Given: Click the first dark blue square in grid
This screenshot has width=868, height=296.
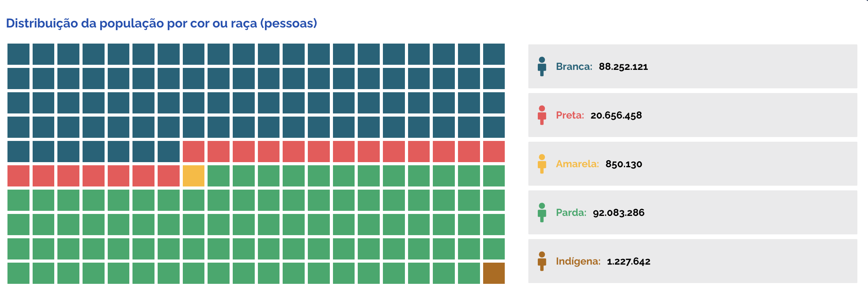Looking at the screenshot, I should pos(18,54).
